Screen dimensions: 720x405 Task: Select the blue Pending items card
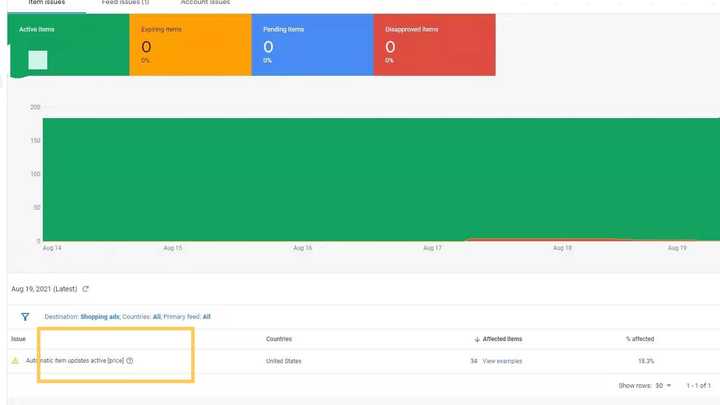pyautogui.click(x=313, y=45)
